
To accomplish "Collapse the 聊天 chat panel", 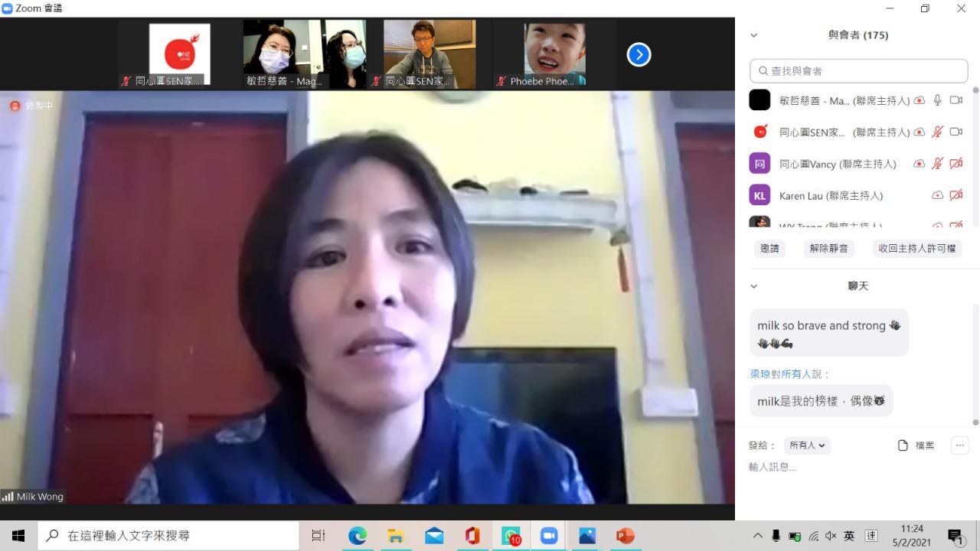I will coord(754,286).
